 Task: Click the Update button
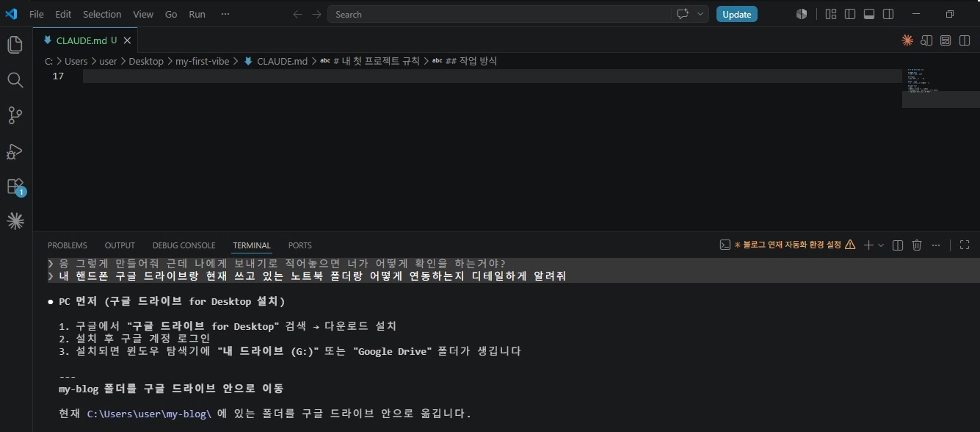point(736,14)
